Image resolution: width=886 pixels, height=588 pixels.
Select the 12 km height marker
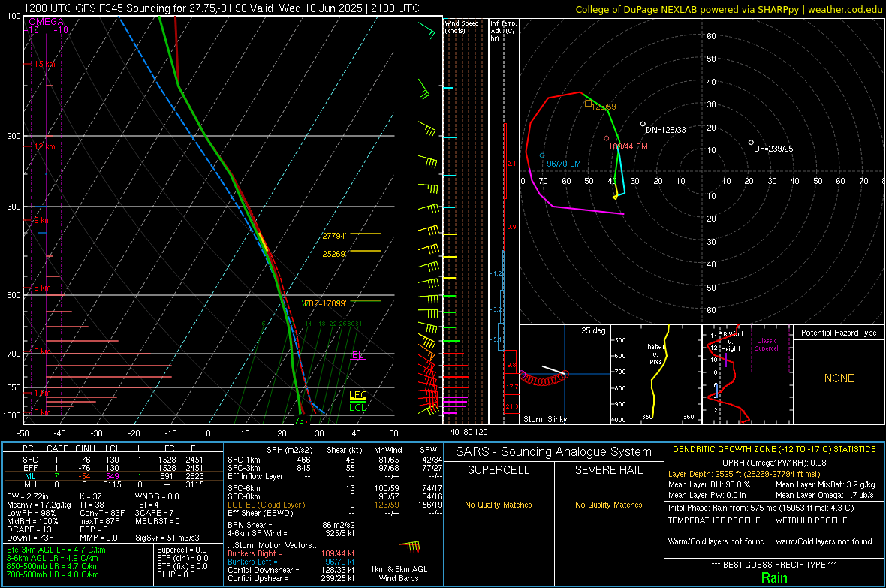point(44,146)
